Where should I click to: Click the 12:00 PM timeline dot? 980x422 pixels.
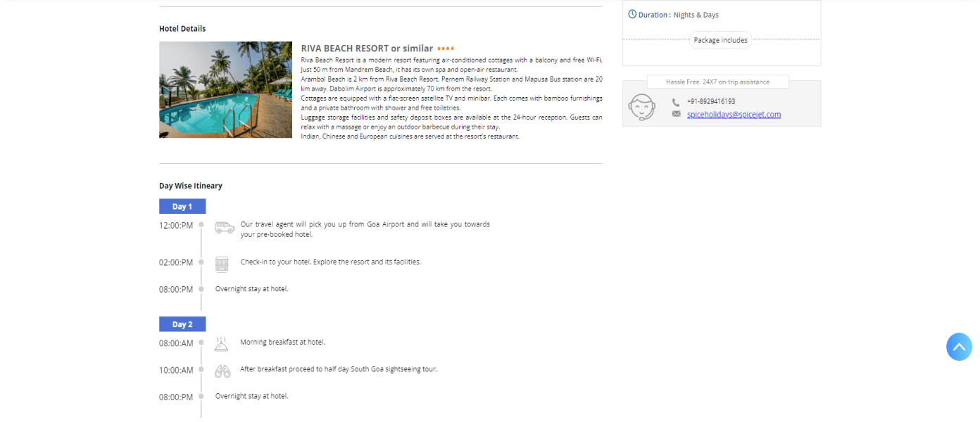[x=201, y=225]
